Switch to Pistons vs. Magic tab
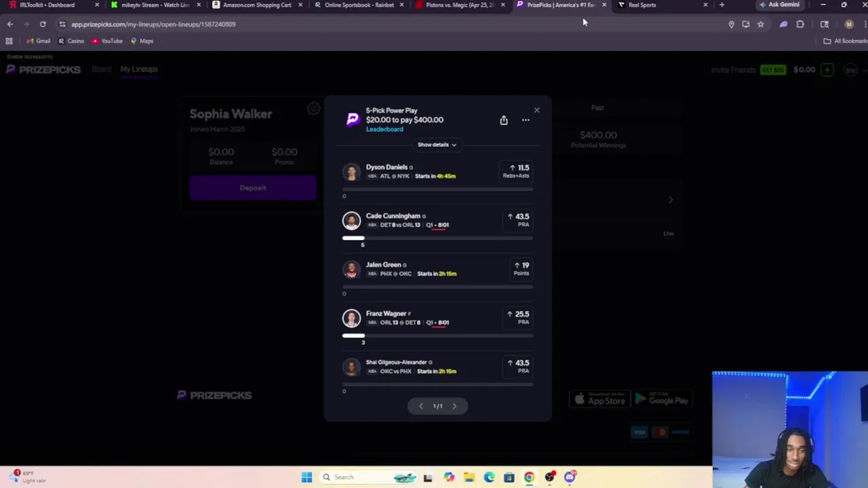 coord(460,5)
